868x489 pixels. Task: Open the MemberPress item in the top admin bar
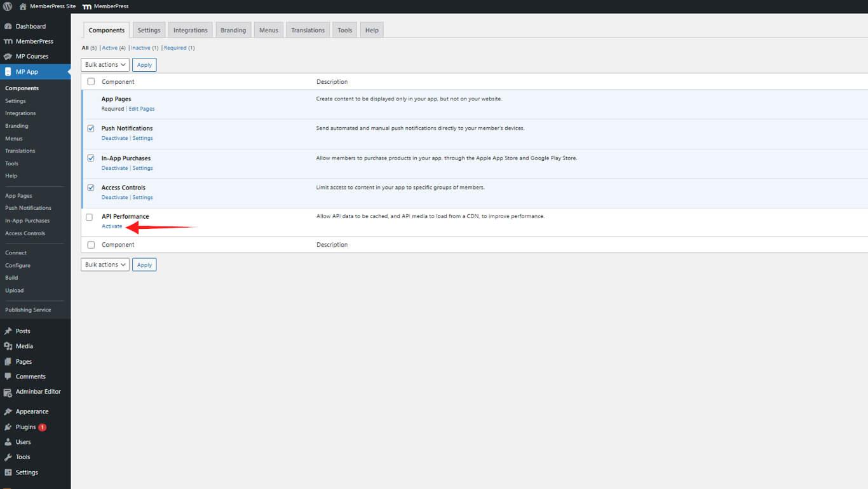click(x=105, y=6)
